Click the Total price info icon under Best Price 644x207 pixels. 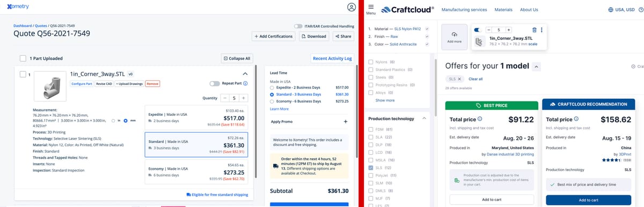480,119
